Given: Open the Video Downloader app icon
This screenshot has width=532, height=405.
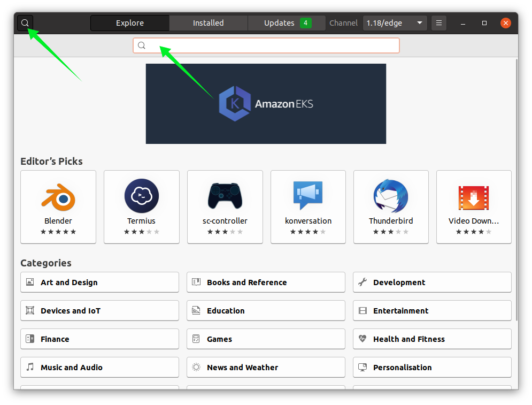Looking at the screenshot, I should coord(474,198).
